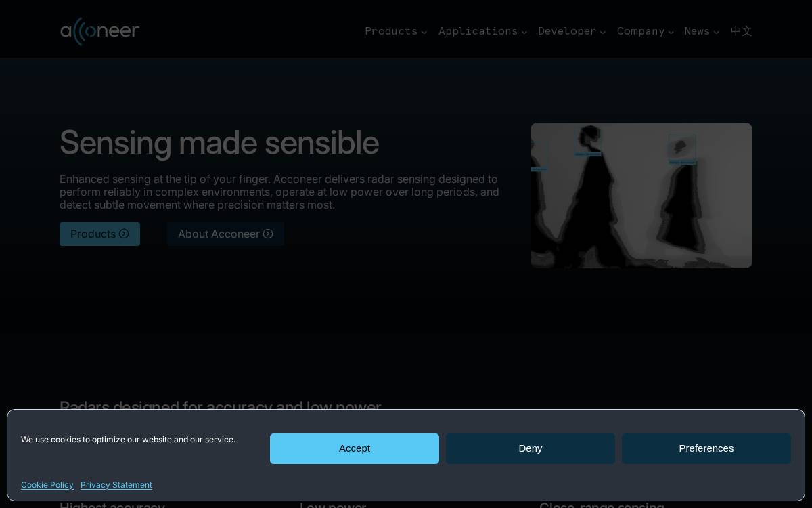Click the About Acconeer button
This screenshot has height=508, width=812.
[x=225, y=234]
